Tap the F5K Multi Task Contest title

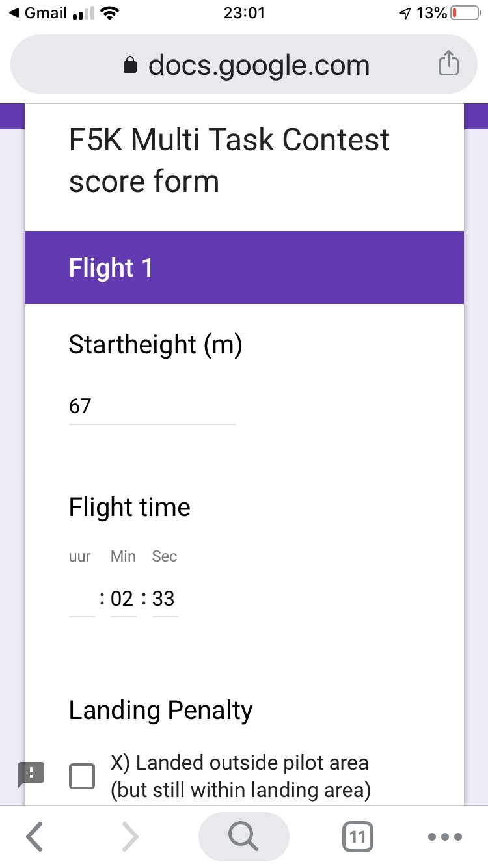(x=229, y=160)
